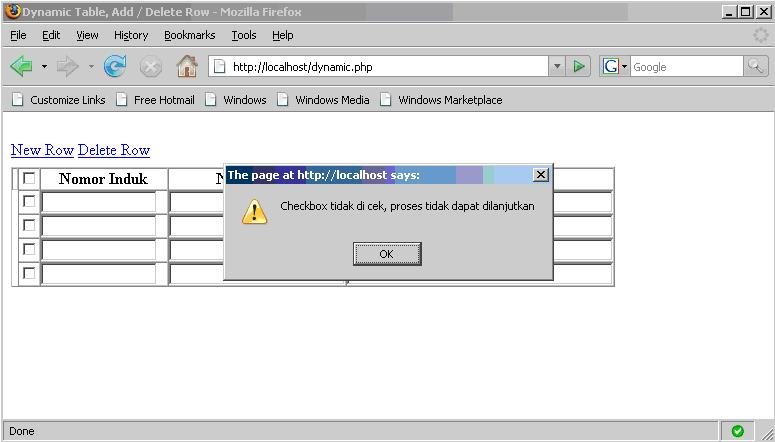
Task: Click the Stop loading icon
Action: tap(151, 66)
